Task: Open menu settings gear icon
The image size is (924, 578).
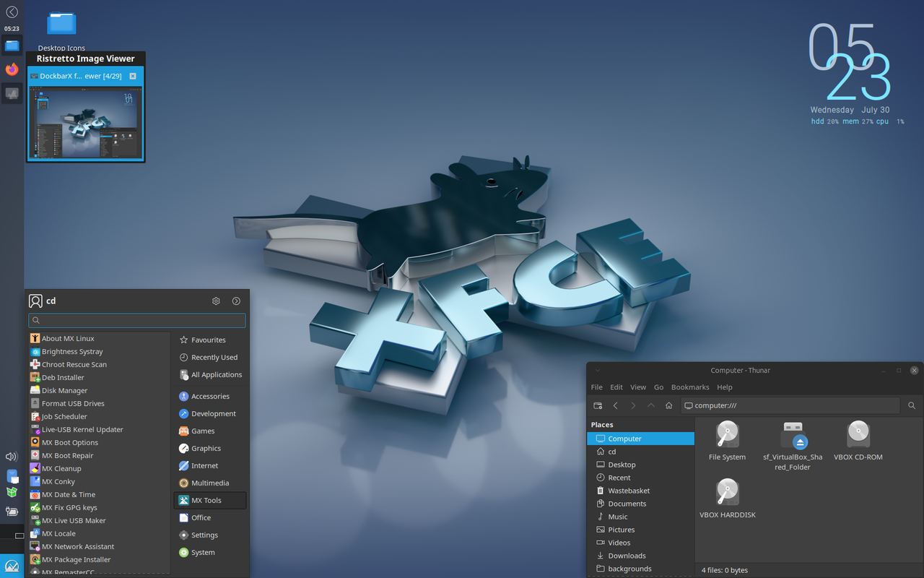Action: pos(216,301)
